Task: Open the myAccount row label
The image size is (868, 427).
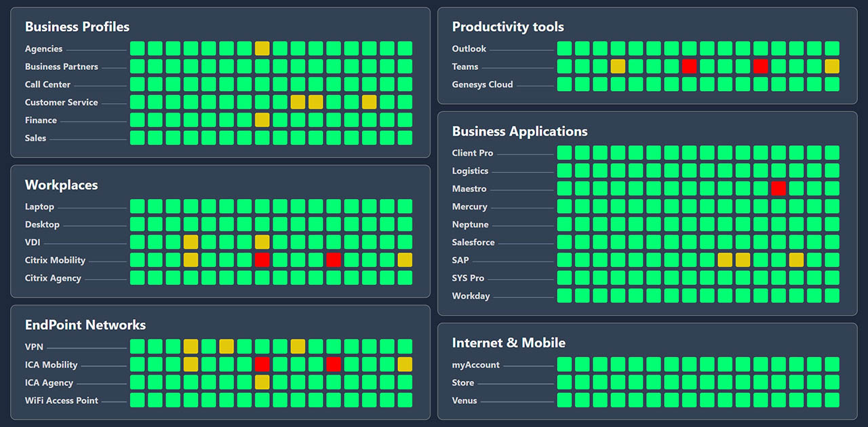Action: coord(475,365)
